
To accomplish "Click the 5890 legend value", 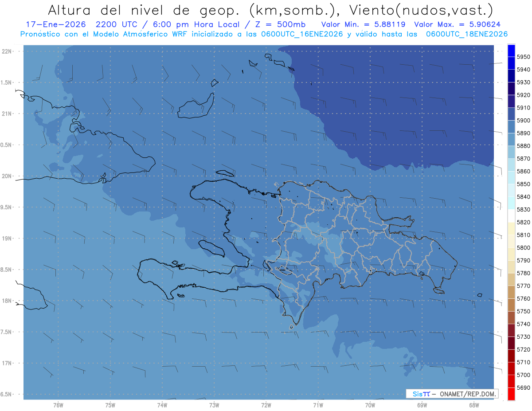I will point(523,133).
